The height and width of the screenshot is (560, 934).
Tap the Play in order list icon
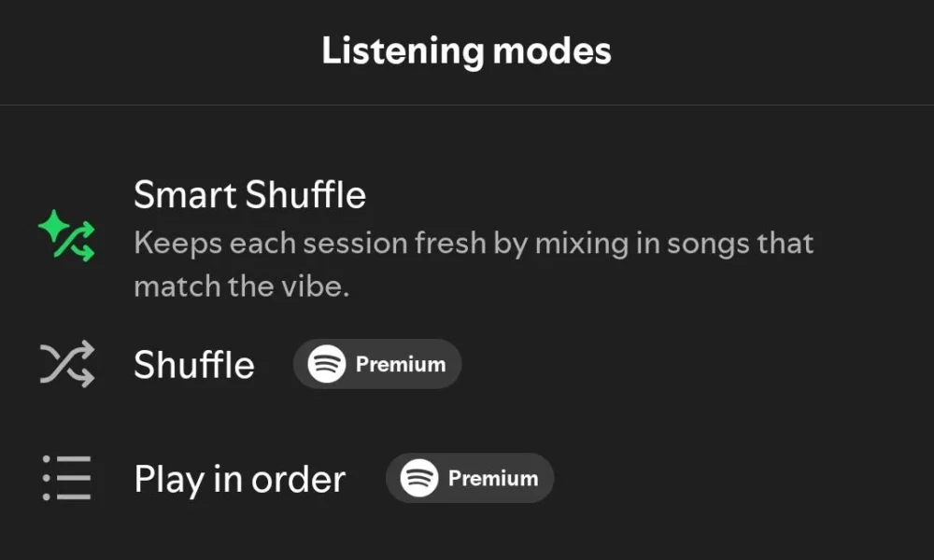[66, 478]
